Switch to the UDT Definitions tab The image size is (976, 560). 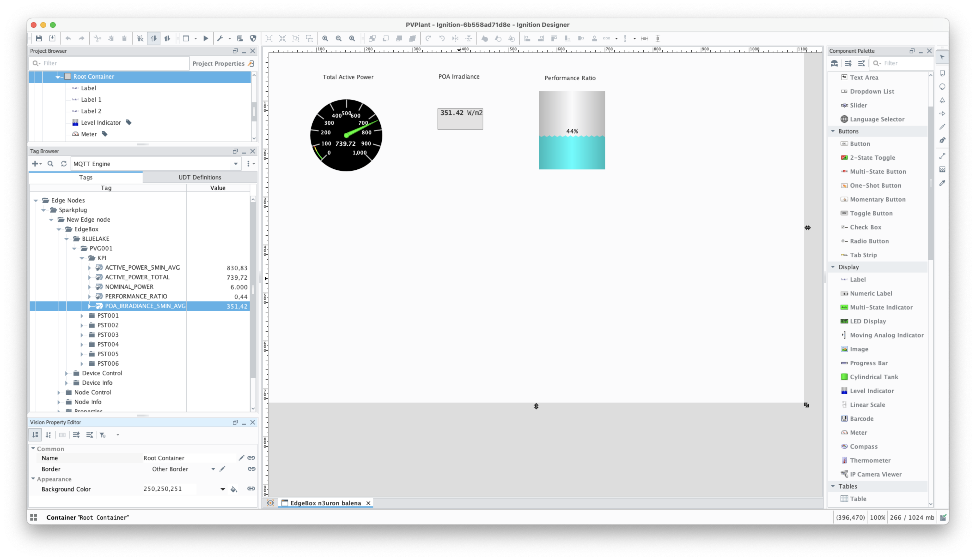200,177
